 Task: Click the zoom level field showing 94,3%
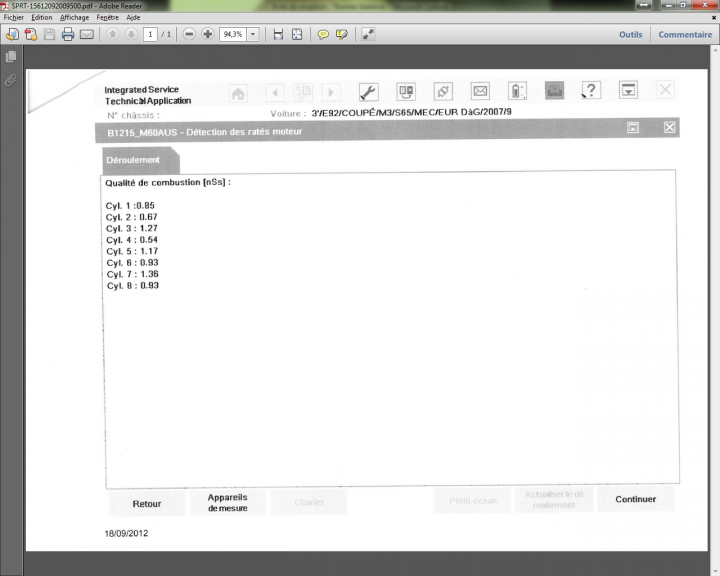(x=233, y=34)
